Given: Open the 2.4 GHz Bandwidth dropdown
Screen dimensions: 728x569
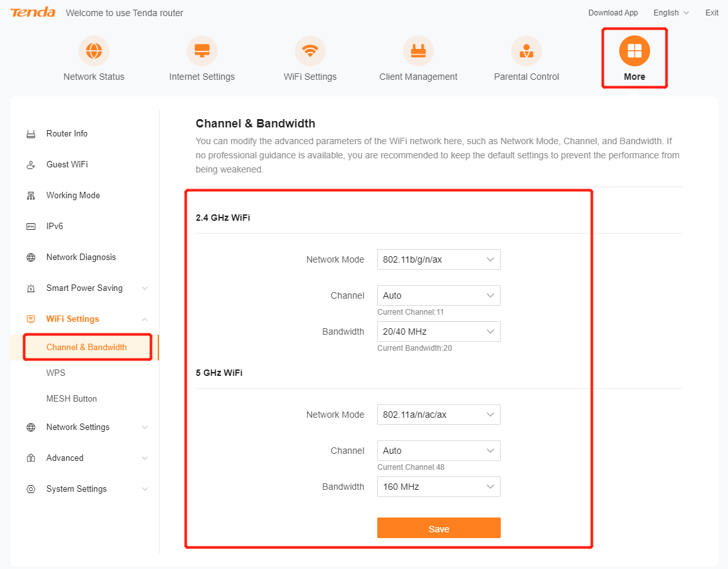Looking at the screenshot, I should (438, 331).
